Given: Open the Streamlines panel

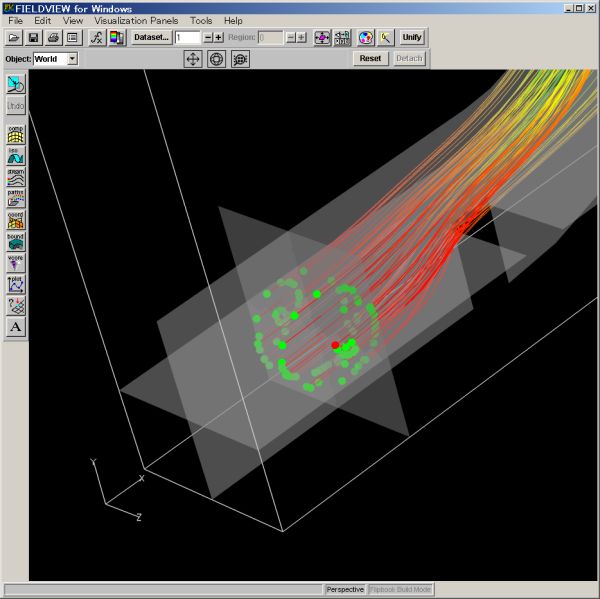Looking at the screenshot, I should coord(16,177).
